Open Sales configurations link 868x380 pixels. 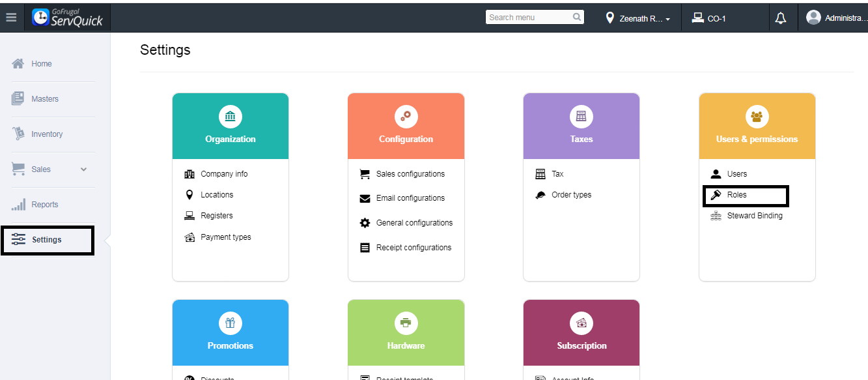411,174
